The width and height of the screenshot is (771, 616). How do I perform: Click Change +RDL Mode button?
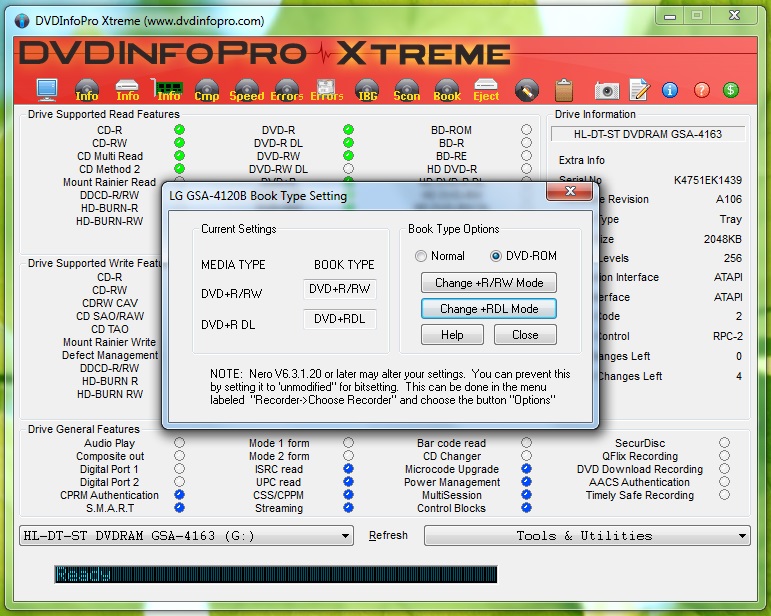489,309
